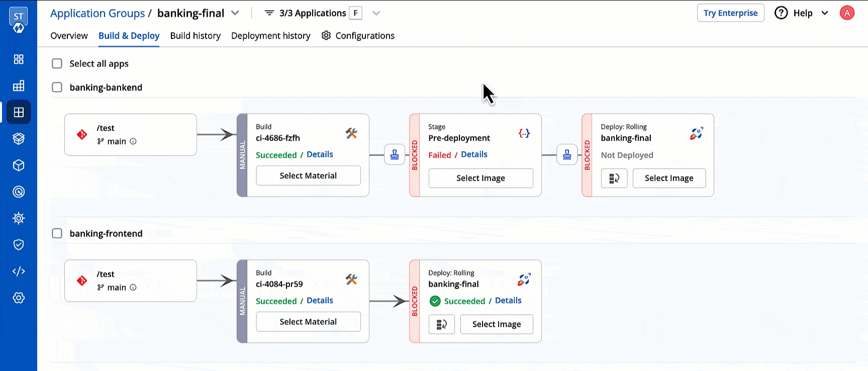Open the code icon in left sidebar
This screenshot has width=868, height=371.
coord(19,271)
